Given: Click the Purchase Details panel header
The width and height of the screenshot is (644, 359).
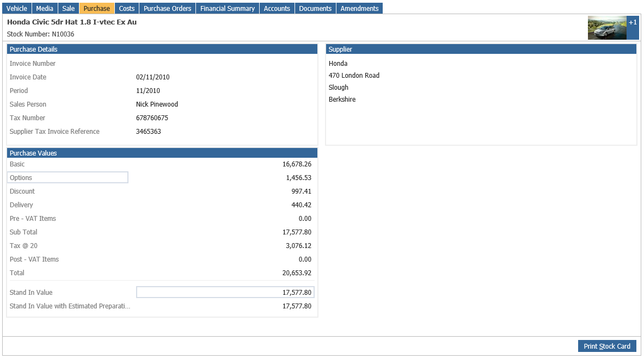Looking at the screenshot, I should pos(162,49).
